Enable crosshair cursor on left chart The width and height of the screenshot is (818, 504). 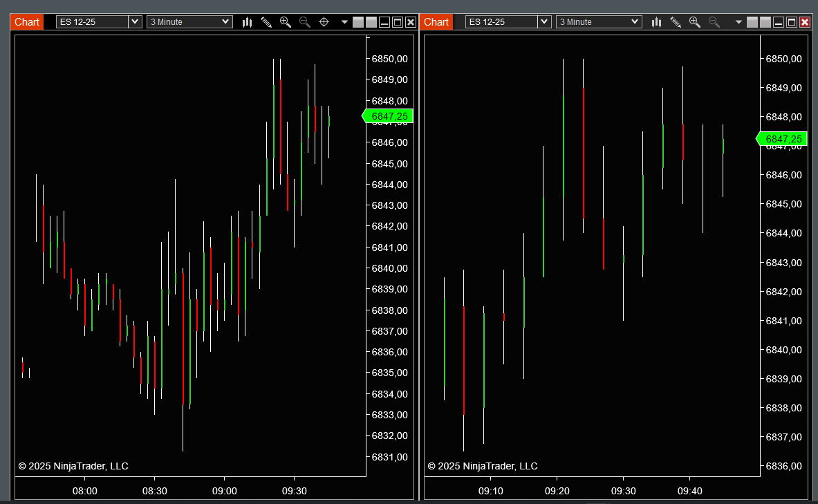pyautogui.click(x=323, y=22)
